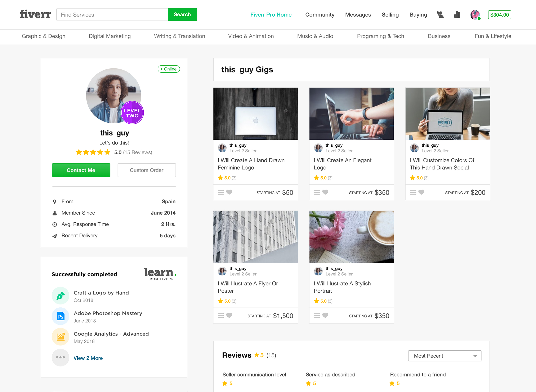Expand courses with View 2 More
The height and width of the screenshot is (392, 536).
[x=88, y=358]
